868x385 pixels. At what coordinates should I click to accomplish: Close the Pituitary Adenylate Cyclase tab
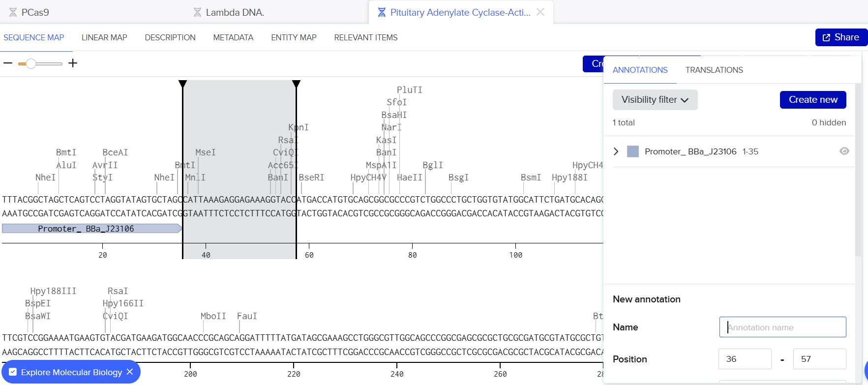coord(540,12)
